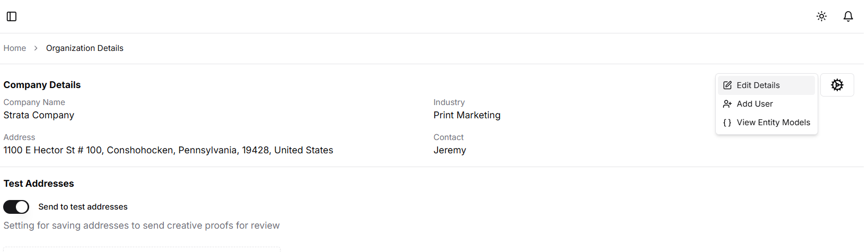Screen dimensions: 868x252
Task: Disable the Send to test addresses switch
Action: [x=16, y=207]
